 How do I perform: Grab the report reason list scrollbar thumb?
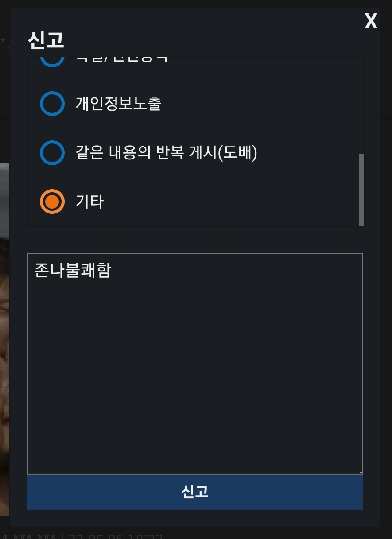tap(361, 190)
